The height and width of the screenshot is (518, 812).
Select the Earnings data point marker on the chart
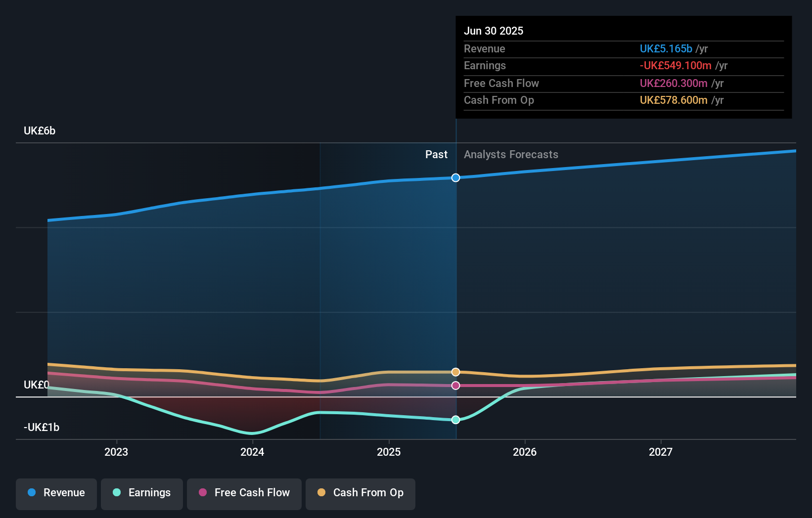click(455, 420)
